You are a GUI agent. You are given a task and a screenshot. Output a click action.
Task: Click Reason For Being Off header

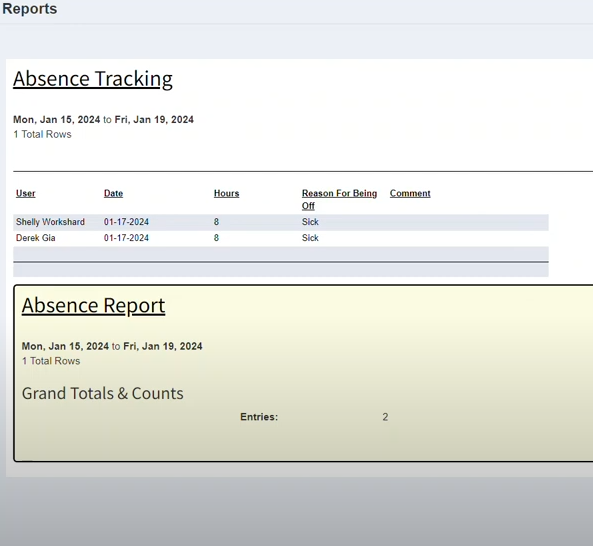point(339,199)
